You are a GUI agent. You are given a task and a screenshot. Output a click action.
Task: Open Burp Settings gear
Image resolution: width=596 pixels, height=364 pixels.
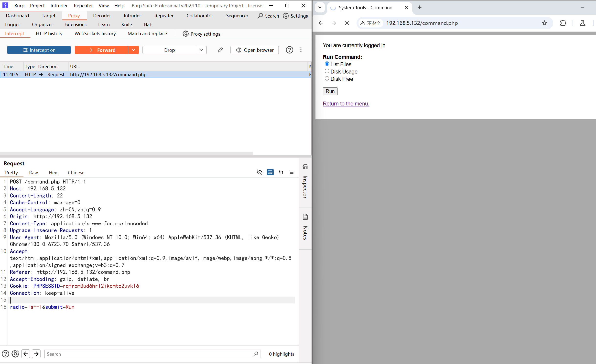coord(286,16)
